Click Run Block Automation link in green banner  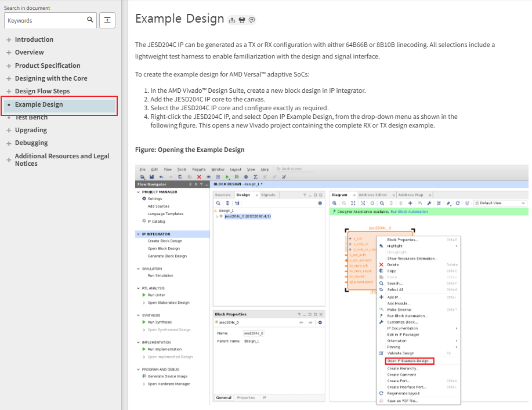[x=409, y=212]
